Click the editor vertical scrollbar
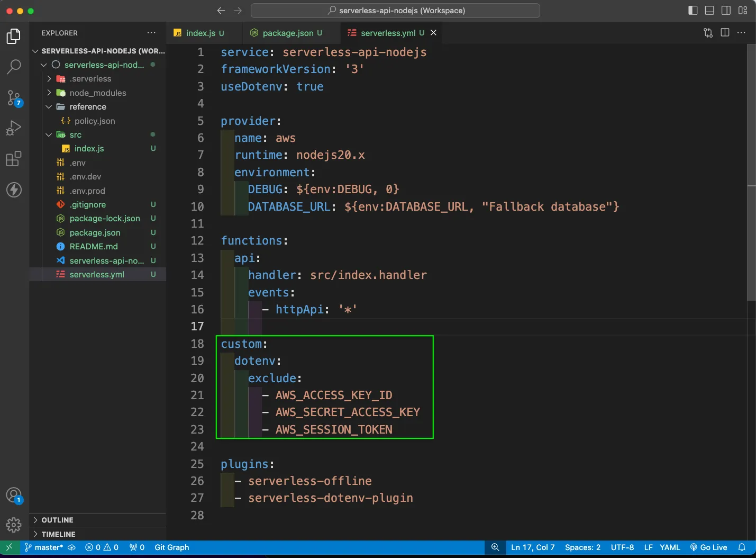This screenshot has width=756, height=558. click(x=751, y=172)
